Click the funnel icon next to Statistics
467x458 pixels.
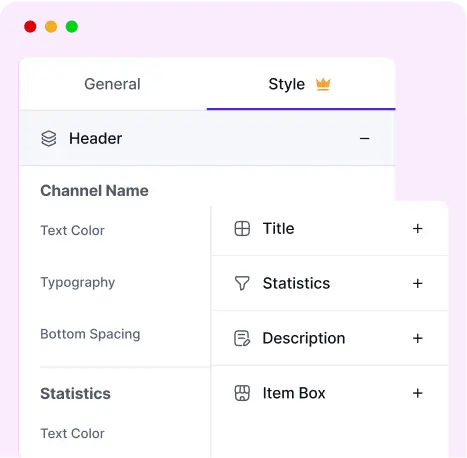click(x=242, y=283)
